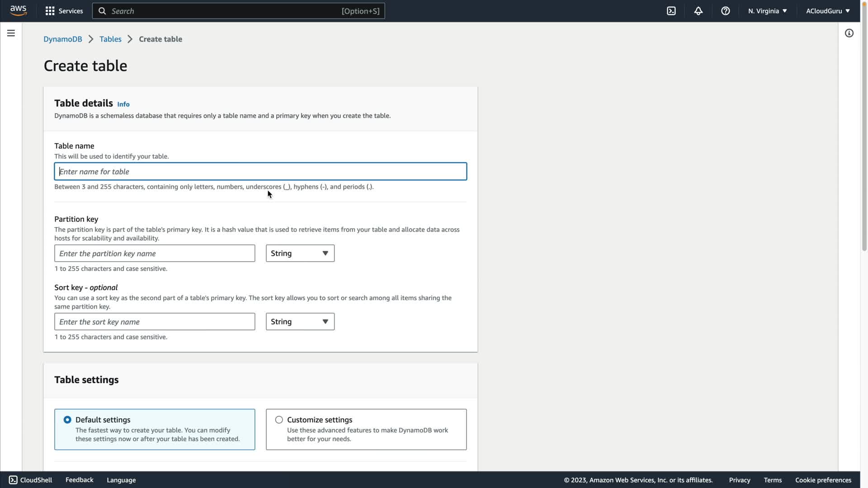Select the Default settings radio option

click(x=67, y=420)
